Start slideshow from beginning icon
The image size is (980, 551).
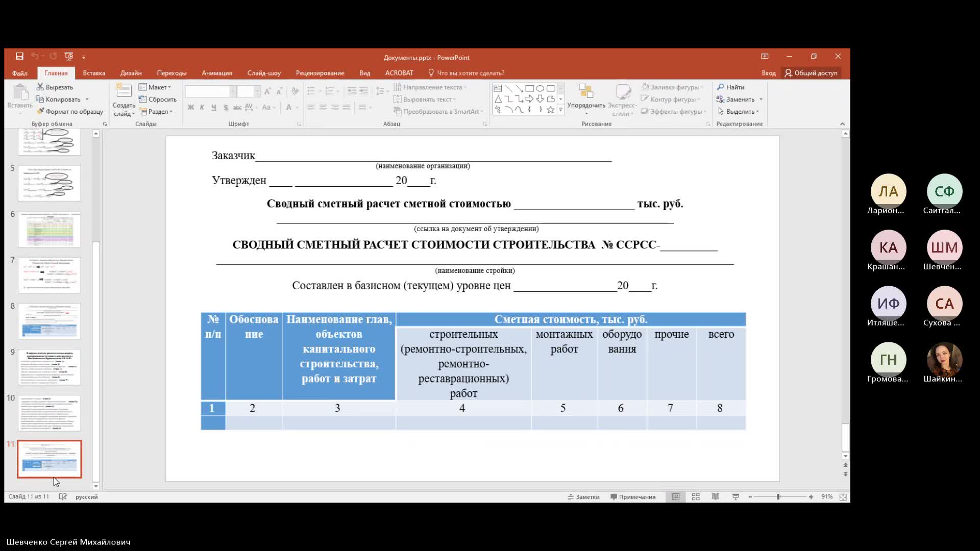(x=69, y=56)
